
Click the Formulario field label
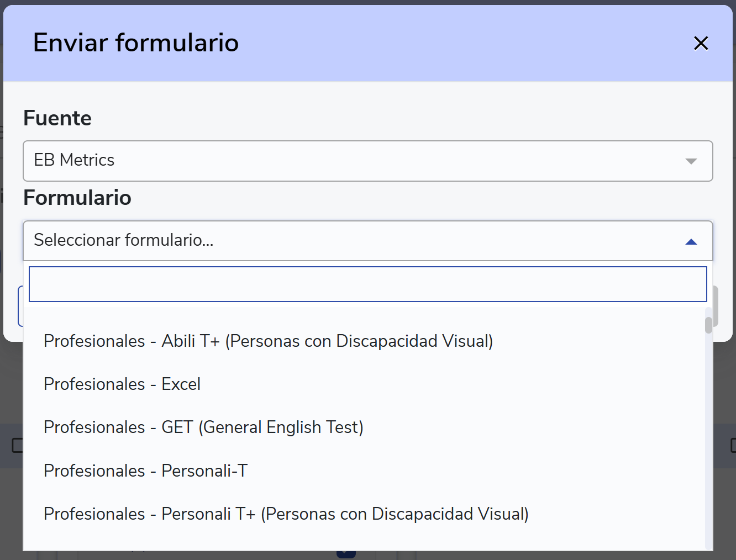click(x=77, y=198)
